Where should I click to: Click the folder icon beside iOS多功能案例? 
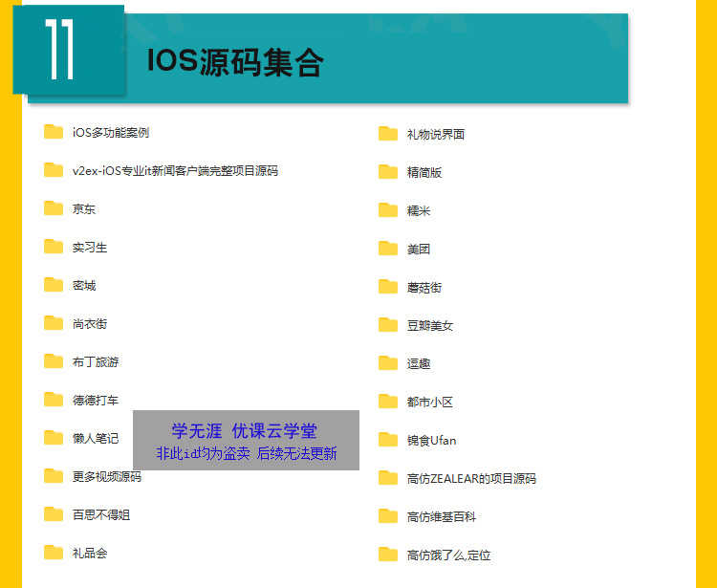coord(54,132)
